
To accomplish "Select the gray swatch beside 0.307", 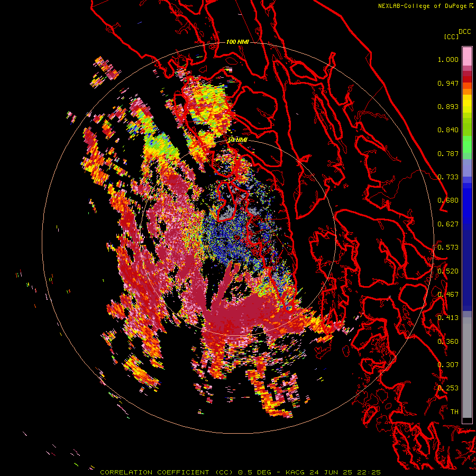I will tap(467, 368).
